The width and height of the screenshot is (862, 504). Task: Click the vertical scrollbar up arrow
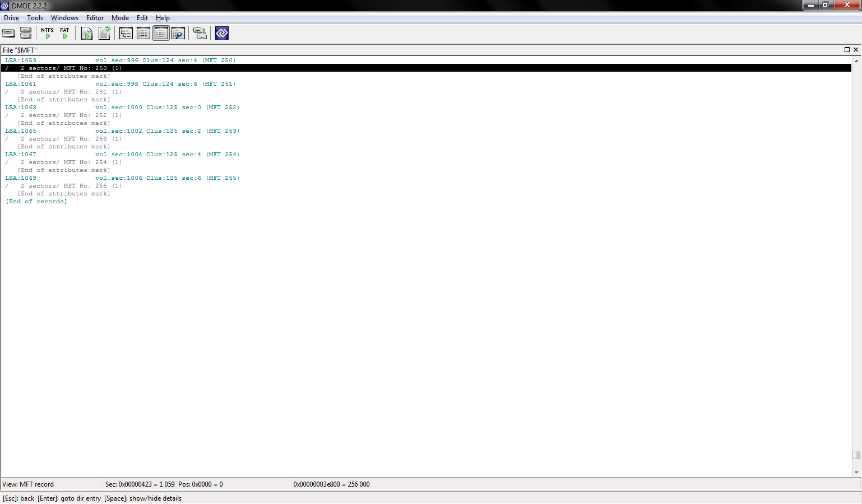pyautogui.click(x=856, y=60)
